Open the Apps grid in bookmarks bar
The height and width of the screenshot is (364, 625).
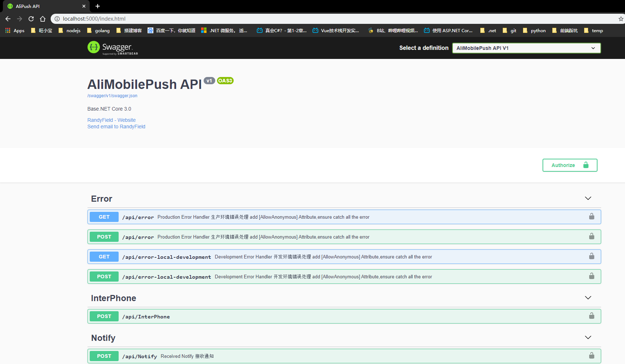point(15,31)
